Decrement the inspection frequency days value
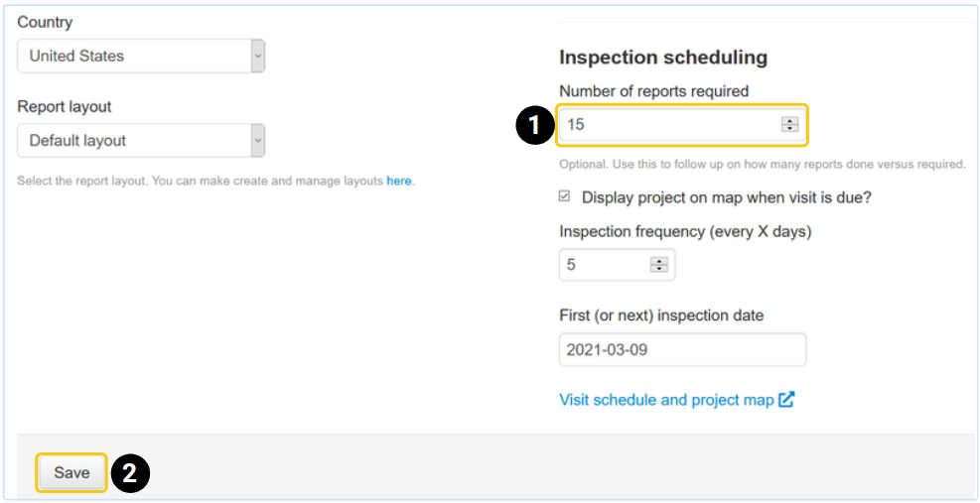 point(659,269)
